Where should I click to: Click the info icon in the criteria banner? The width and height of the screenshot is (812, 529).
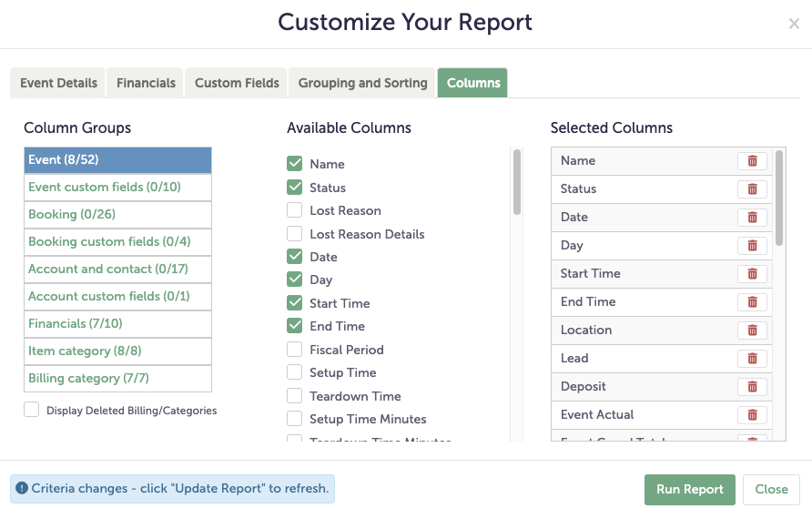pos(22,489)
